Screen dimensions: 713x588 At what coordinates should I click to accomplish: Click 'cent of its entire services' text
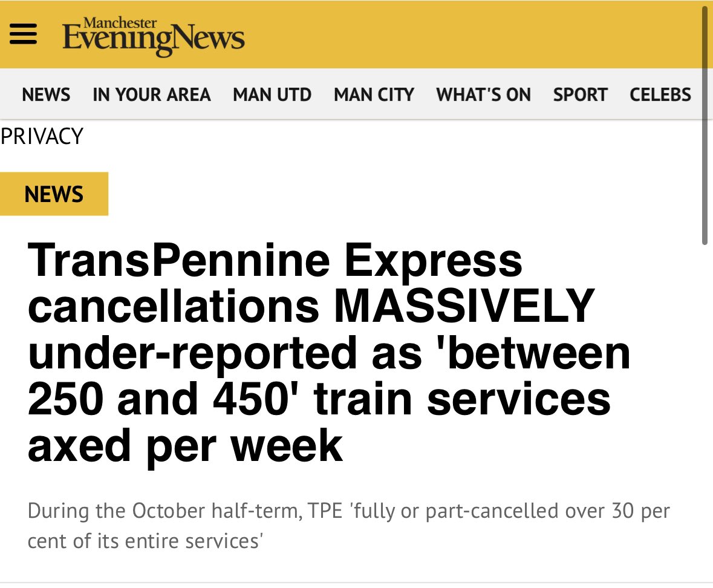145,540
